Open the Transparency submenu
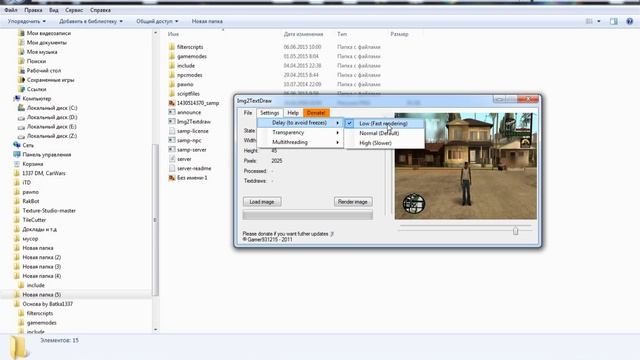 click(x=300, y=133)
